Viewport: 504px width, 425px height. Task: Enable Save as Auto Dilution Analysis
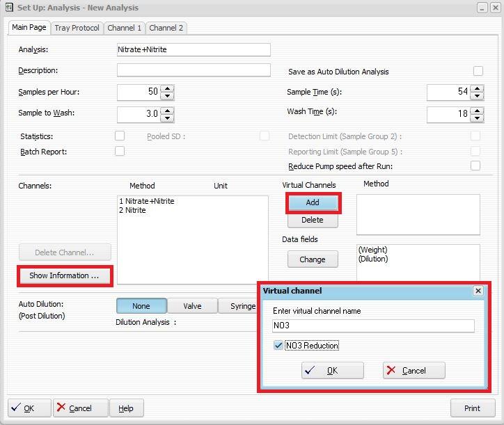click(478, 71)
